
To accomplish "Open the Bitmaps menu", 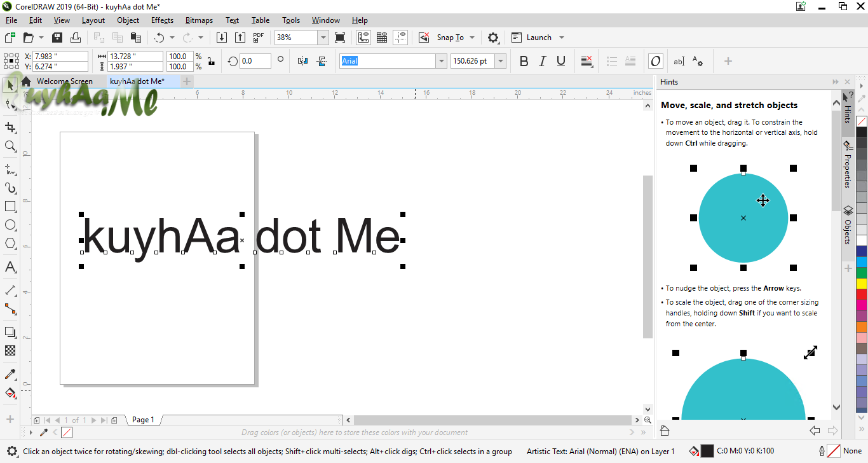I will click(x=200, y=20).
